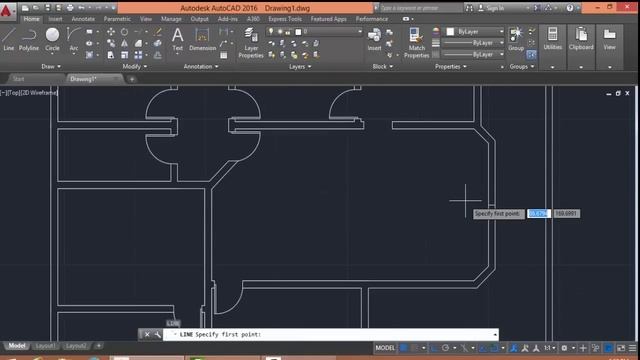Image resolution: width=640 pixels, height=360 pixels.
Task: Open Layer Properties manager
Action: 251,43
